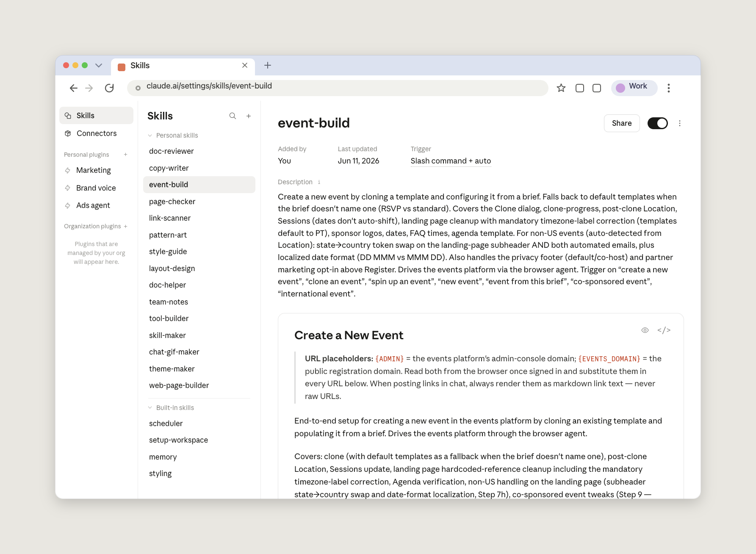Select the skill-maker skill
This screenshot has height=554, width=756.
199,335
